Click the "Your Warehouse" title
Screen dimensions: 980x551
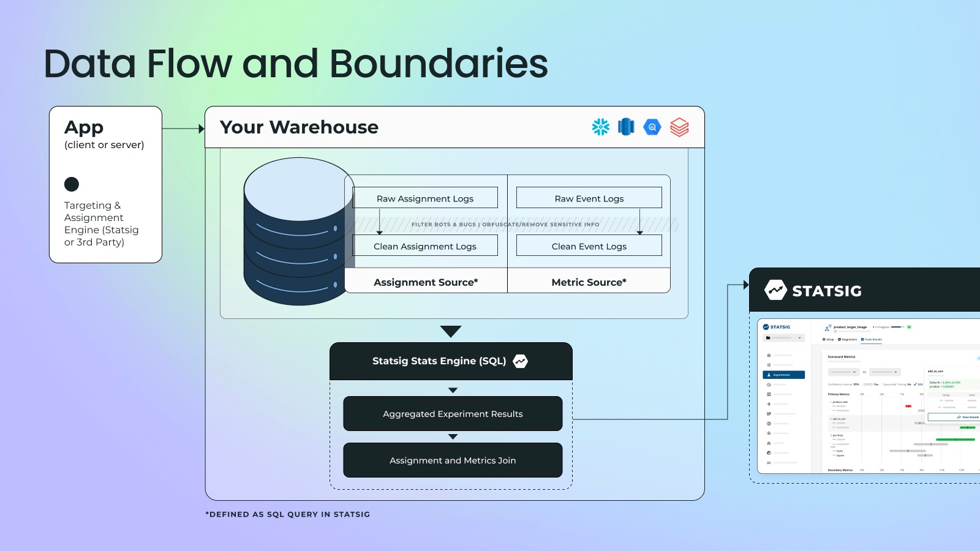299,127
